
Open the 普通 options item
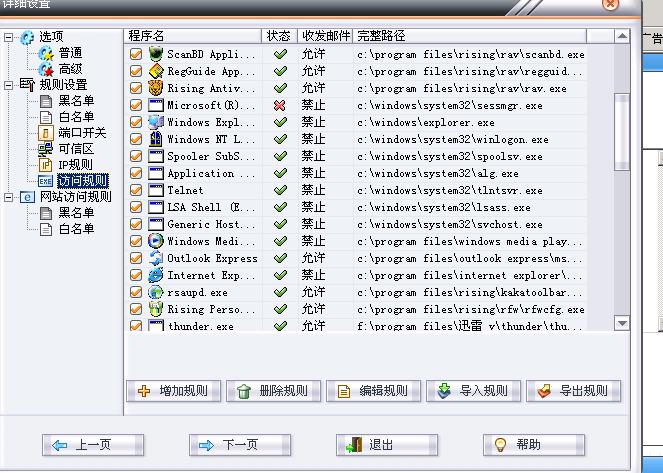pos(70,53)
